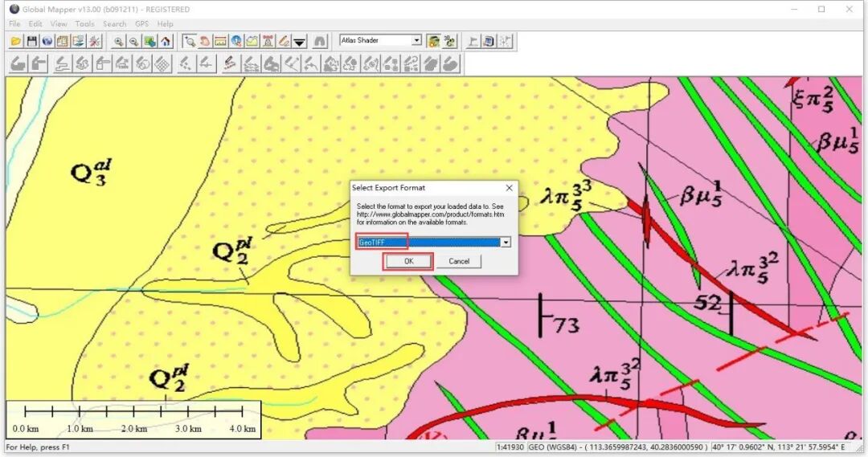
Task: Click the first icon in digitizer toolbar row
Action: click(18, 64)
